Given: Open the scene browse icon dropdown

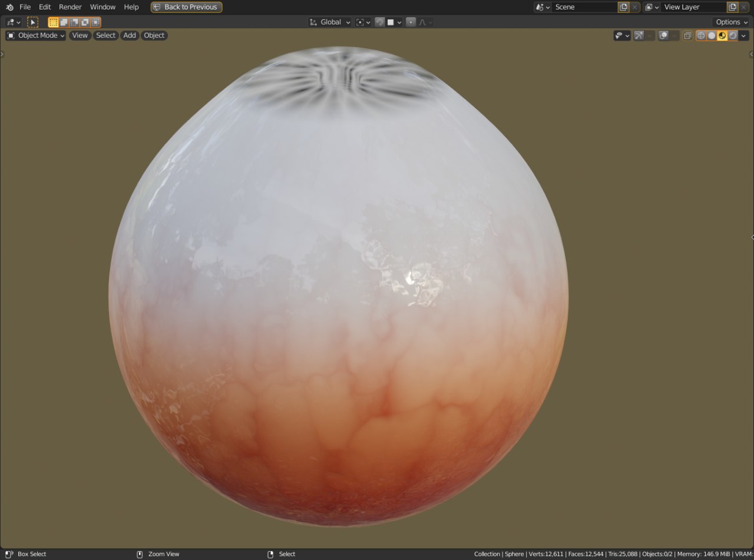Looking at the screenshot, I should point(543,7).
